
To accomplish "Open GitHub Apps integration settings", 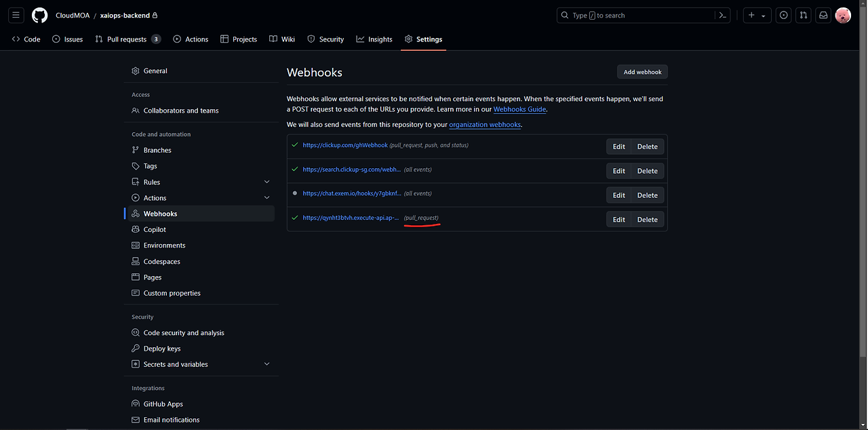I will tap(201, 404).
